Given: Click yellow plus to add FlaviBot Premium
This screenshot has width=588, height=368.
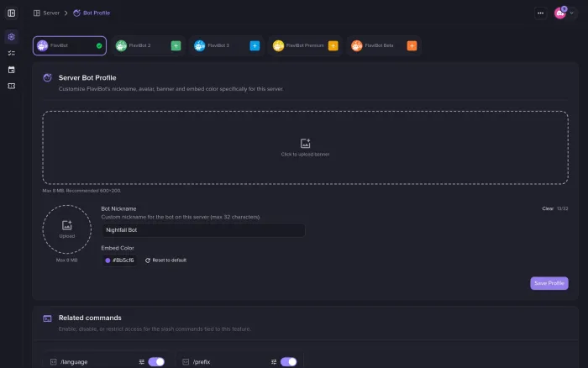Looking at the screenshot, I should 333,45.
